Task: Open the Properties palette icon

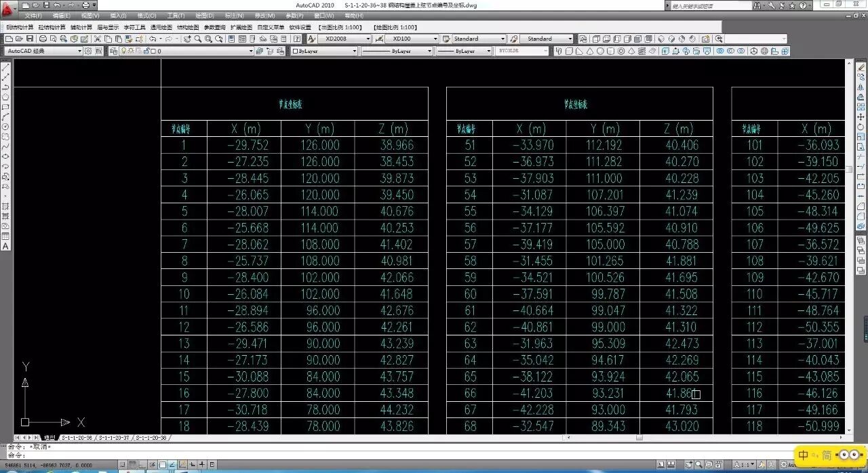Action: tap(232, 39)
